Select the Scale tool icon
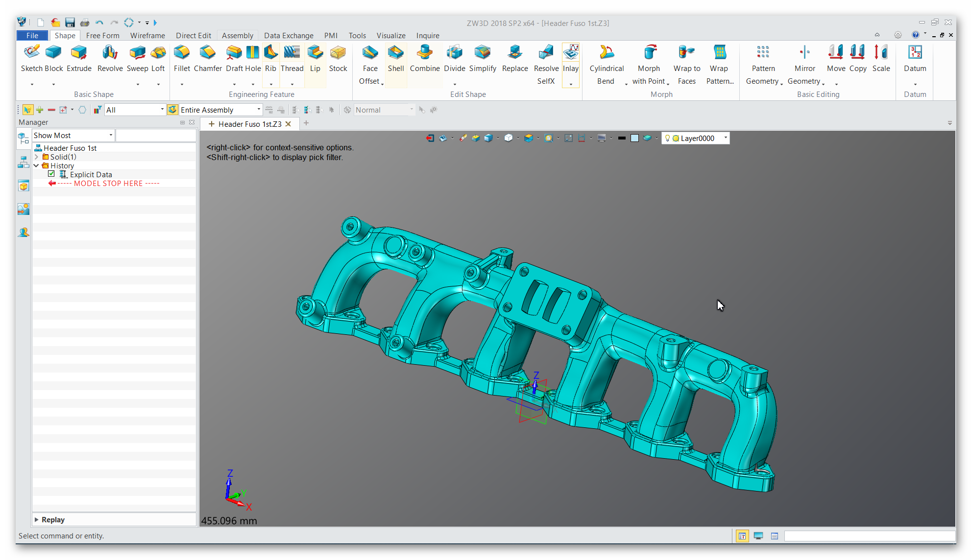The width and height of the screenshot is (972, 560). point(881,59)
